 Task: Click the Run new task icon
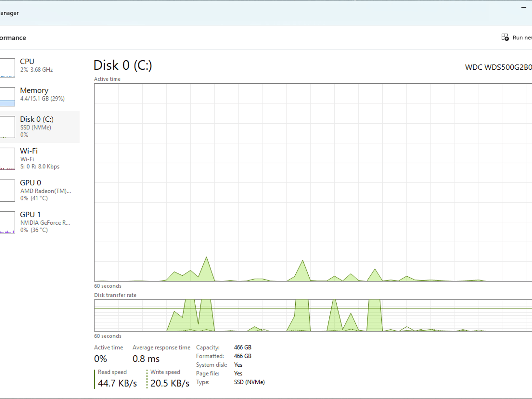click(x=505, y=37)
